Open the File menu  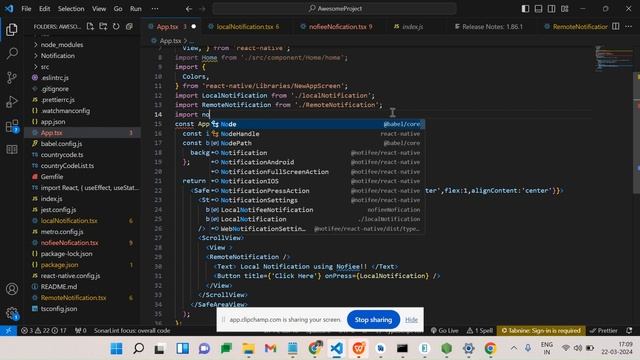[x=26, y=9]
